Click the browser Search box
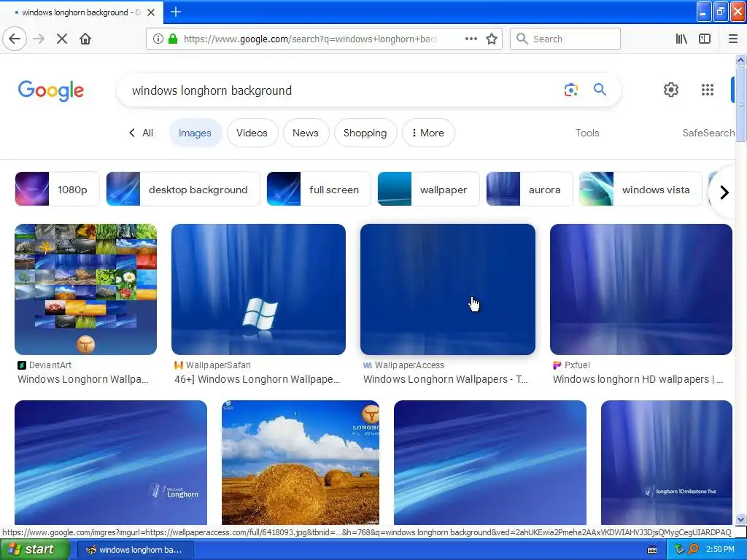The height and width of the screenshot is (560, 747). [565, 39]
